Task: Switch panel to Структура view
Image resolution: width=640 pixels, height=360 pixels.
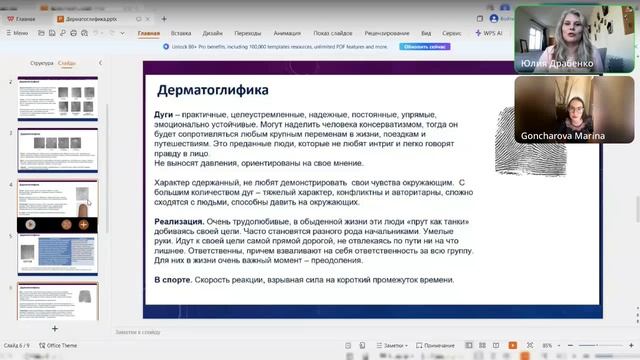Action: click(42, 63)
